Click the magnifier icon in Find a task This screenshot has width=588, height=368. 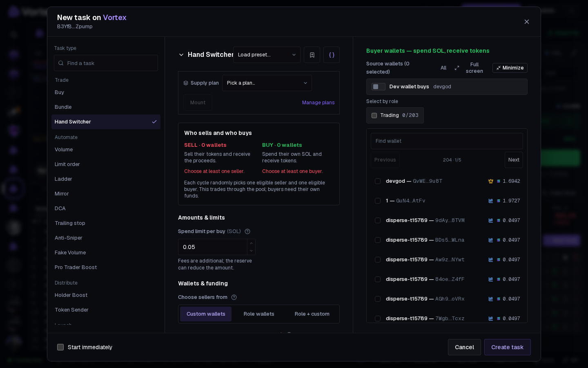point(61,63)
